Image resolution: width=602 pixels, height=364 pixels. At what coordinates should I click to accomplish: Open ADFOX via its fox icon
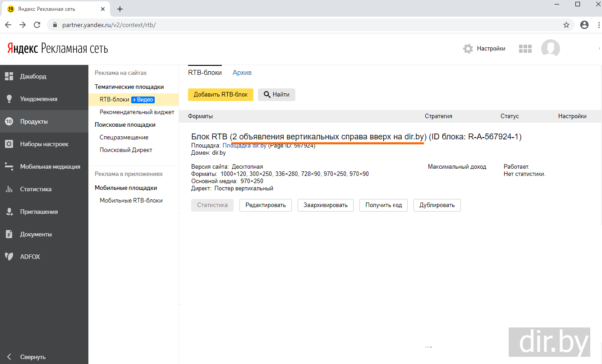tap(9, 257)
